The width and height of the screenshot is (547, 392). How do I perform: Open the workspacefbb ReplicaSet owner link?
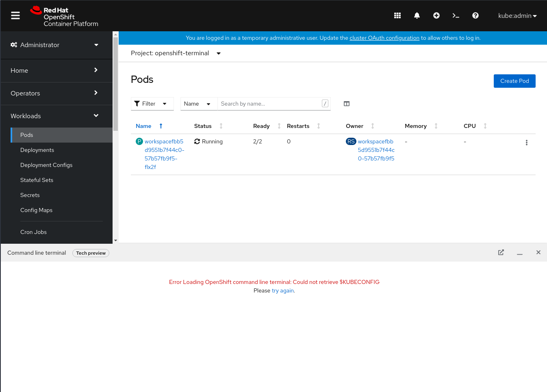click(376, 150)
